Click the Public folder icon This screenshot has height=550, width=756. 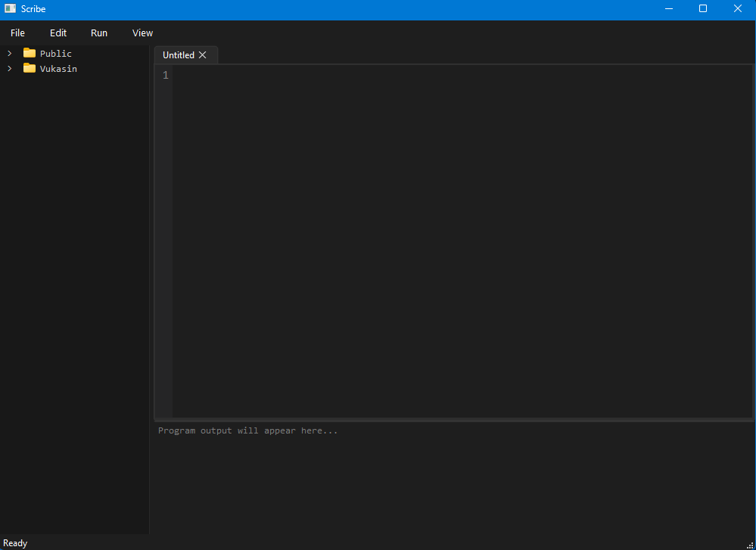coord(30,53)
